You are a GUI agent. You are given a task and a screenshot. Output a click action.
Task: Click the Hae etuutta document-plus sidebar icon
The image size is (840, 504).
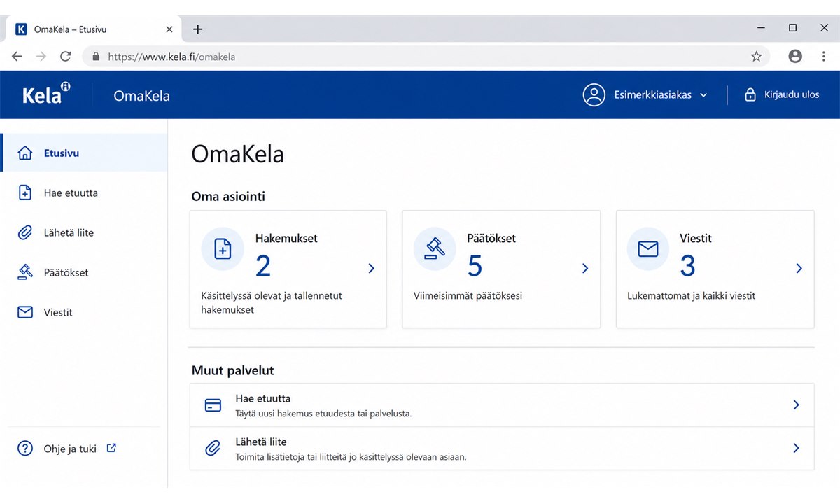25,192
